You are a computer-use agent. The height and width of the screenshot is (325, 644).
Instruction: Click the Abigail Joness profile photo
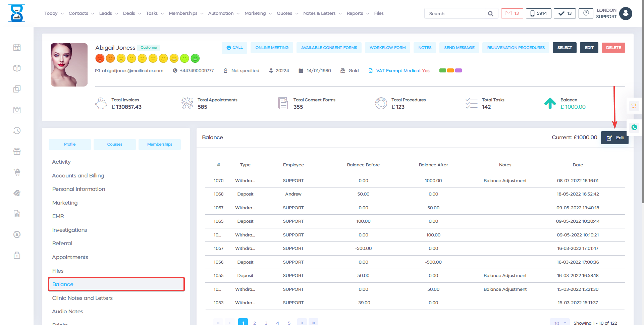coord(69,65)
